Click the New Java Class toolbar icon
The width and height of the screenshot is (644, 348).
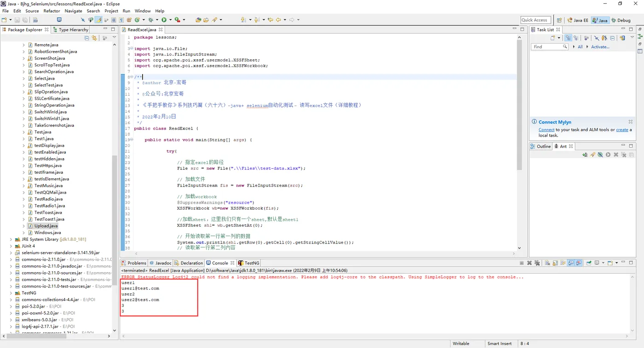pos(137,20)
